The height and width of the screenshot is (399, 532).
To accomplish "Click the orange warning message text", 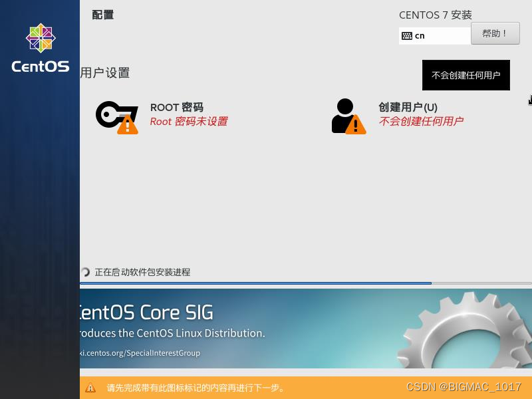I will [196, 388].
